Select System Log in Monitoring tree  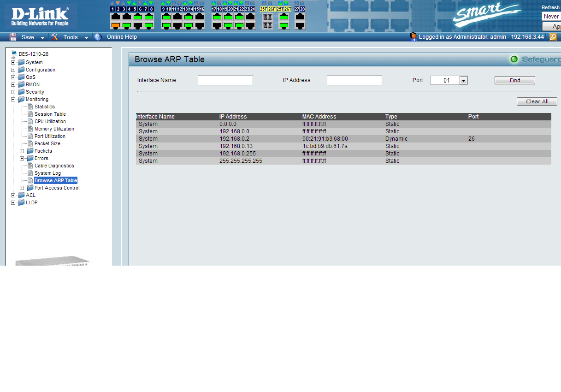(x=47, y=173)
